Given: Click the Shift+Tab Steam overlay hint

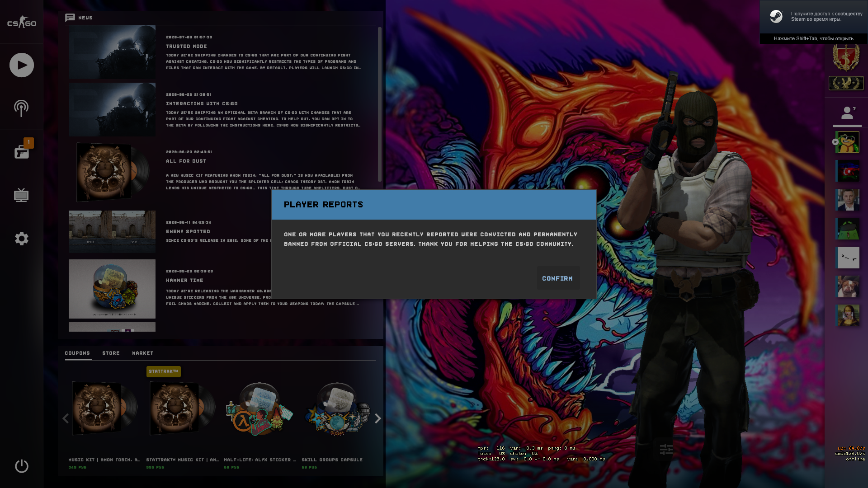Looking at the screenshot, I should [x=814, y=39].
